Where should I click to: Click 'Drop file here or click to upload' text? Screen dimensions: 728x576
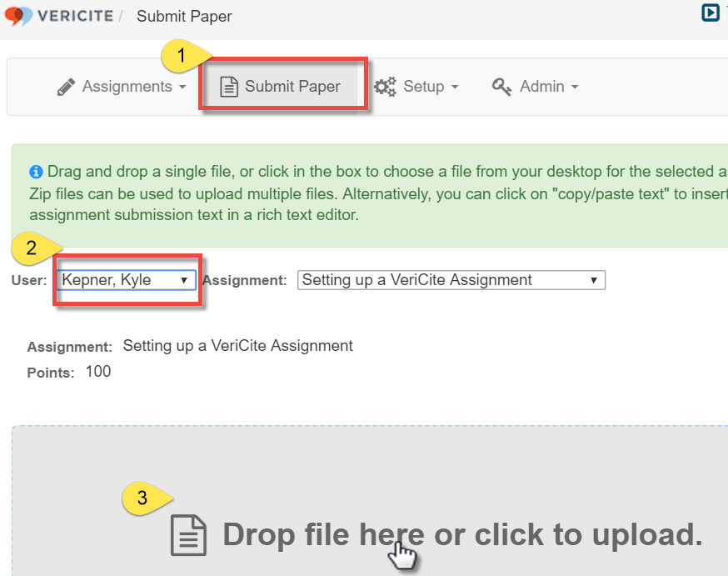[x=462, y=534]
